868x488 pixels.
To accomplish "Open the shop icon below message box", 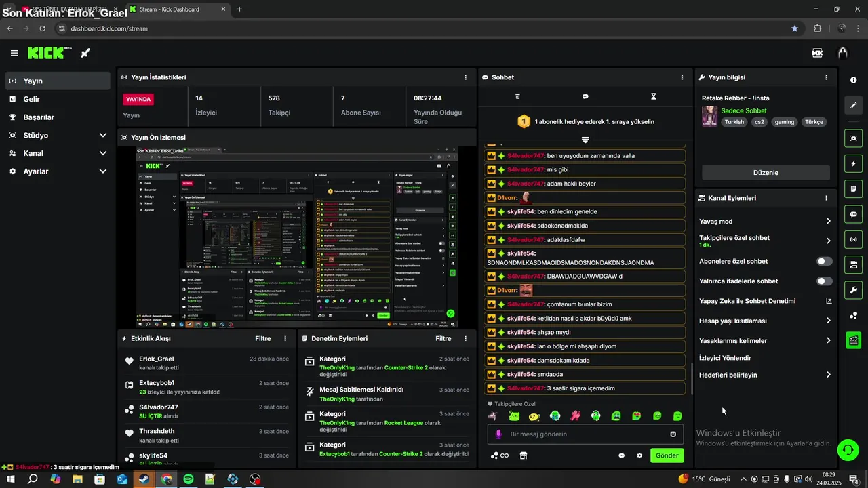I will 524,455.
